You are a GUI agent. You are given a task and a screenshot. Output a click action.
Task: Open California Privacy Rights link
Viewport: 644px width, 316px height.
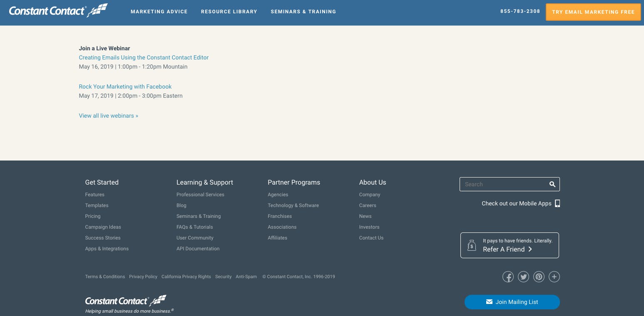click(x=186, y=276)
